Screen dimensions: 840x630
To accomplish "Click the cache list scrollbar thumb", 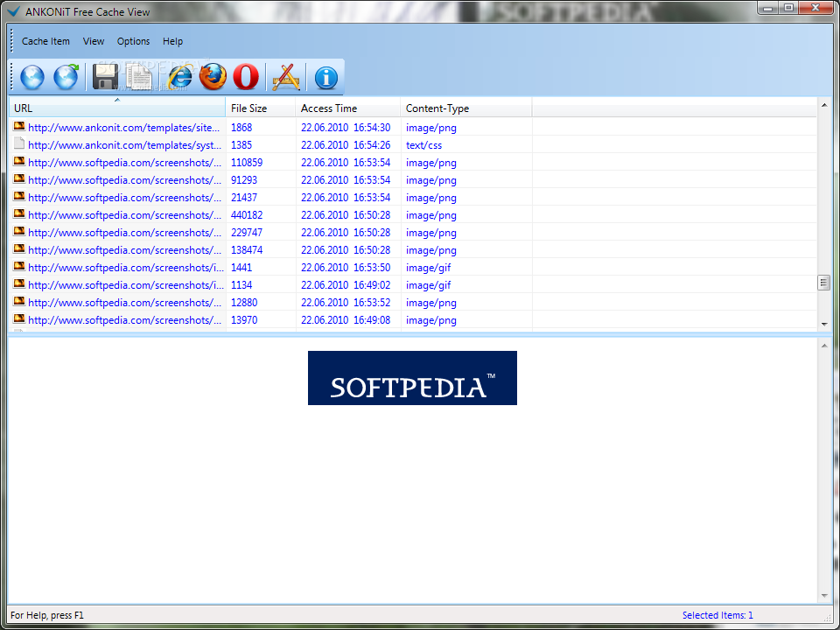I will [x=824, y=283].
